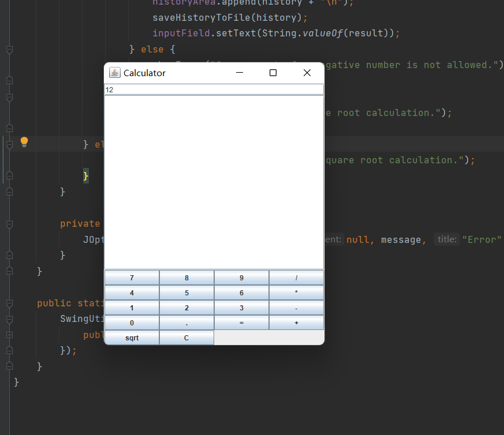Collapse the fold marker on '} else {' line
Image resolution: width=504 pixels, height=435 pixels.
(10, 50)
